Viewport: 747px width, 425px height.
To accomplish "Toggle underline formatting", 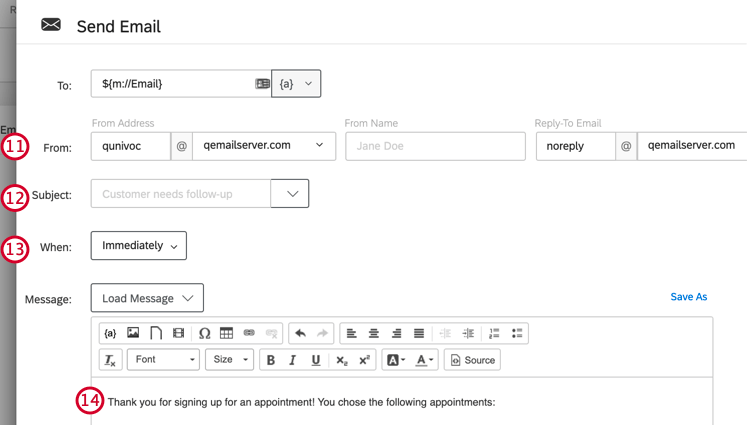I will pos(316,360).
